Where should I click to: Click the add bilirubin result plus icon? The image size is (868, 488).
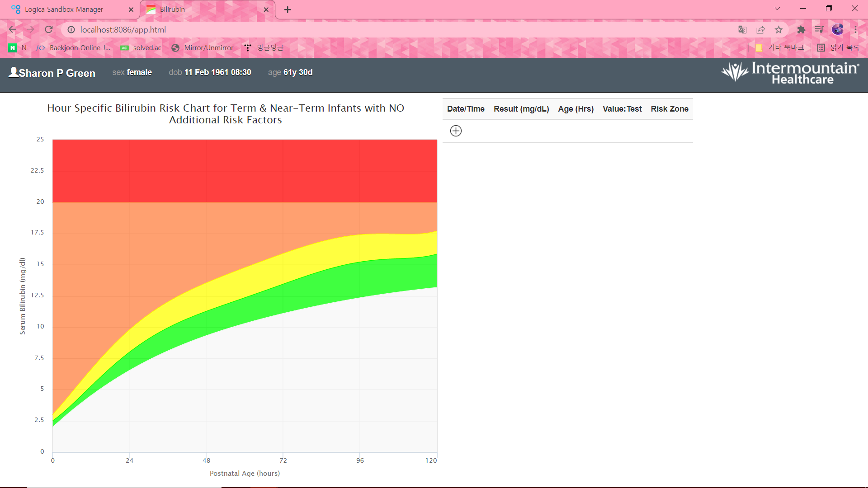(456, 131)
